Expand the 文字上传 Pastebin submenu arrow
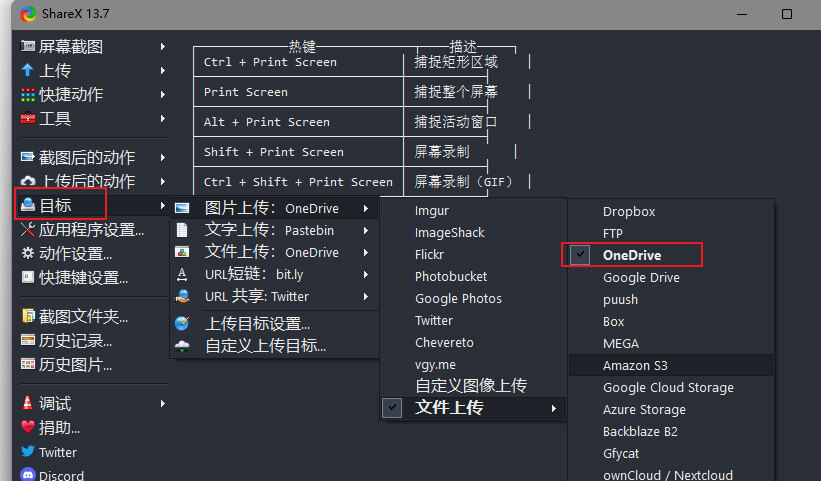821x481 pixels. tap(366, 230)
